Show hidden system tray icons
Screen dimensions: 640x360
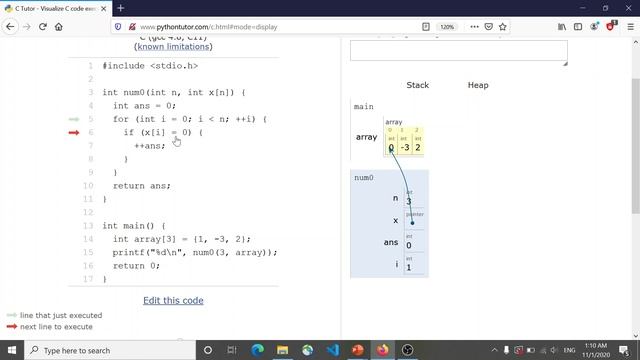coord(494,350)
